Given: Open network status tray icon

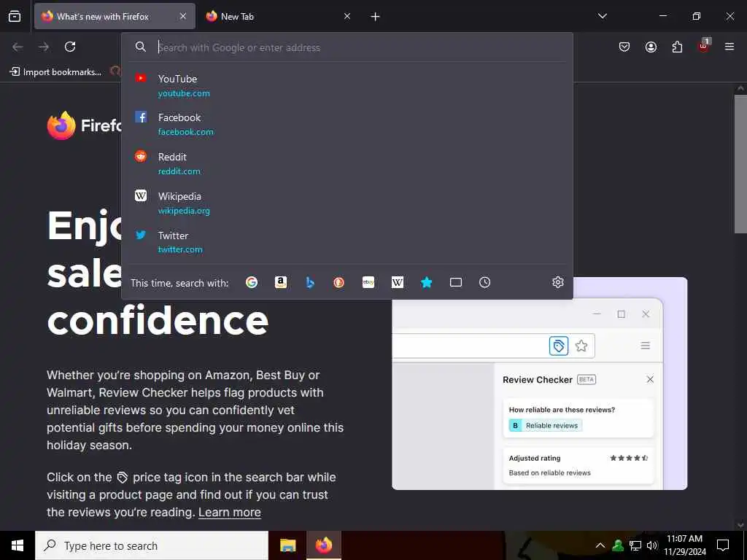Looking at the screenshot, I should point(635,545).
